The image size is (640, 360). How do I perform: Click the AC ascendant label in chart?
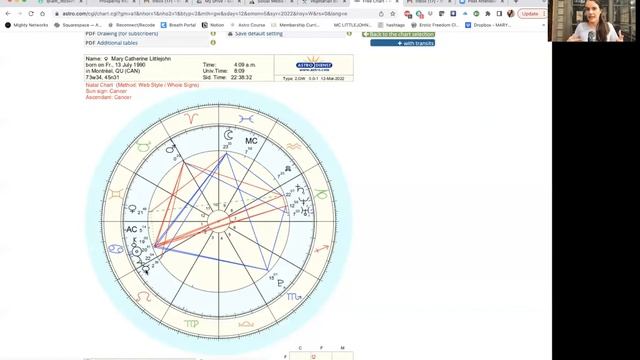point(131,229)
